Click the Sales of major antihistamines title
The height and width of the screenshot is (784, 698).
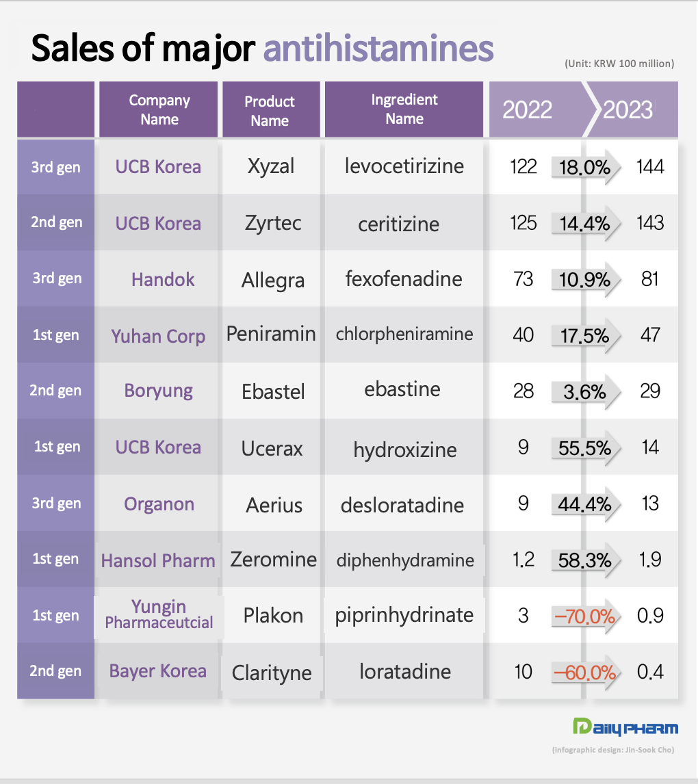coord(262,49)
